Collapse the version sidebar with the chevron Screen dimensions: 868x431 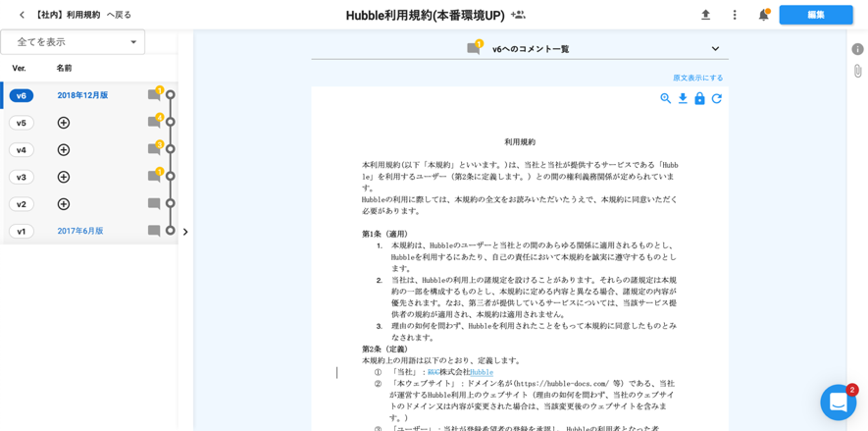(185, 232)
